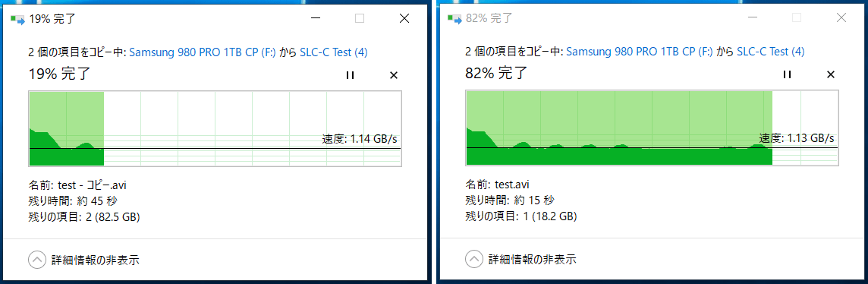Viewport: 868px width, 284px height.
Task: Pause the 82% copy operation
Action: (x=787, y=75)
